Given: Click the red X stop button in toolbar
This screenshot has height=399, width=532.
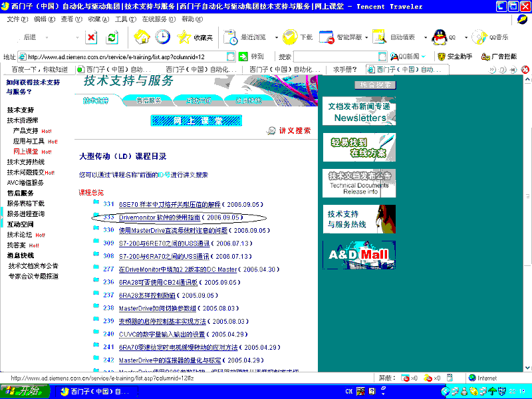Looking at the screenshot, I should coord(91,37).
